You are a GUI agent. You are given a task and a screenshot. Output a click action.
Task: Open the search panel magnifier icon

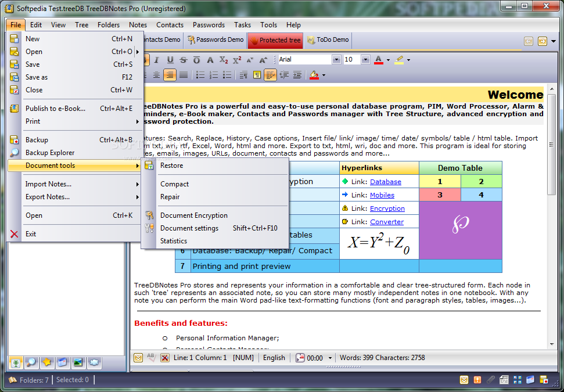tap(31, 362)
